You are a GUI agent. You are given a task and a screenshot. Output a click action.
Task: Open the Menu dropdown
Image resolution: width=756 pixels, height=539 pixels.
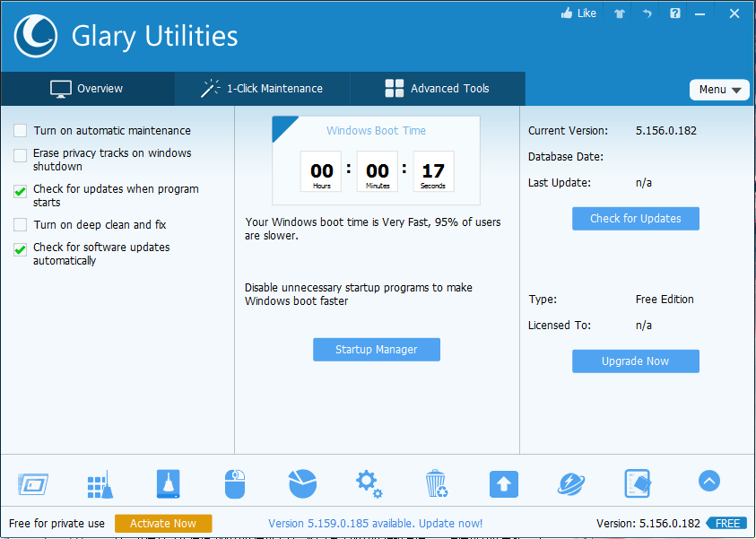(719, 90)
